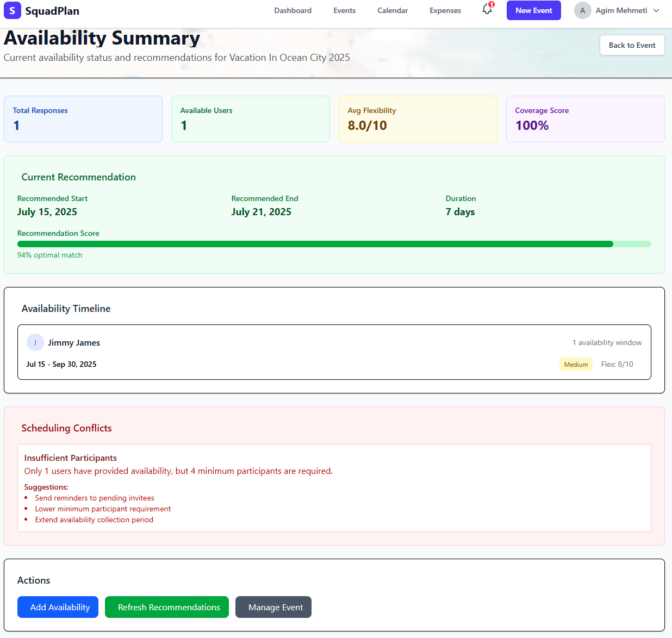Image resolution: width=672 pixels, height=638 pixels.
Task: Click Jimmy James's avatar in the timeline
Action: (35, 342)
